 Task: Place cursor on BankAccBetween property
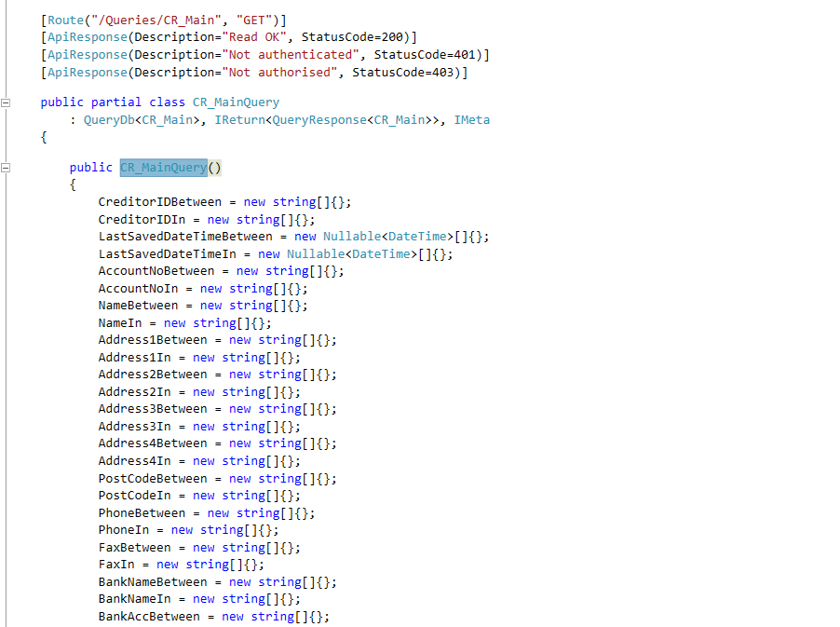tap(149, 617)
